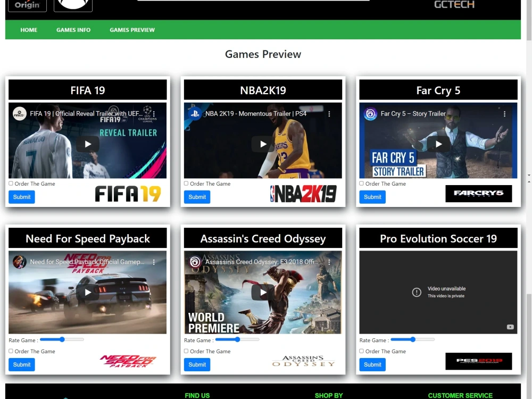Play the Assassin's Creed Odyssey video
The image size is (532, 399).
pyautogui.click(x=263, y=292)
